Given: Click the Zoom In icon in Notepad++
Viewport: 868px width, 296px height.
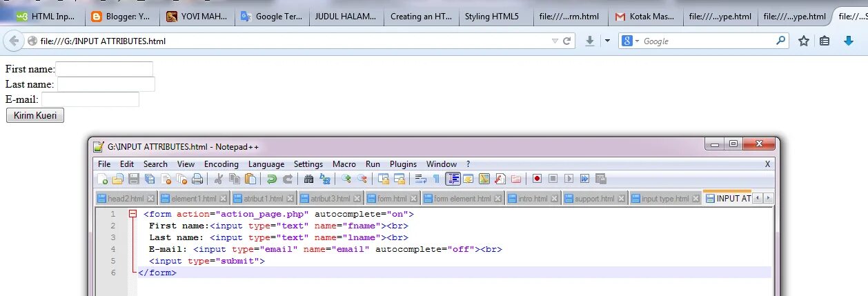Looking at the screenshot, I should (346, 179).
